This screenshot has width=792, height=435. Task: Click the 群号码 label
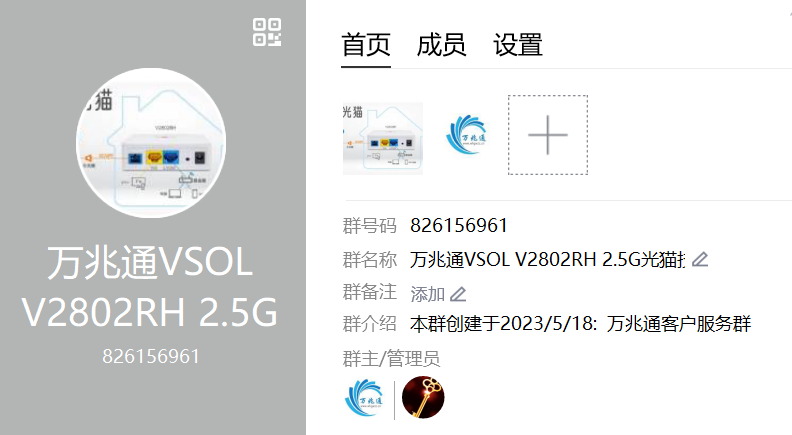pos(370,225)
